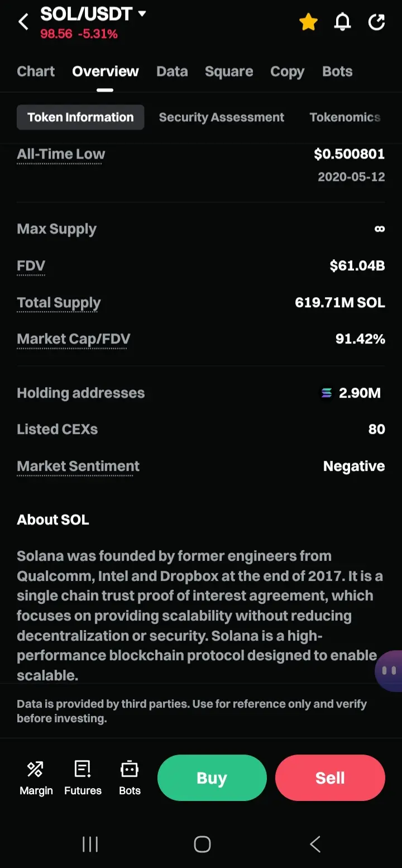Screen dimensions: 402x868
Task: Tap the Bots icon in bottom bar
Action: [x=130, y=777]
